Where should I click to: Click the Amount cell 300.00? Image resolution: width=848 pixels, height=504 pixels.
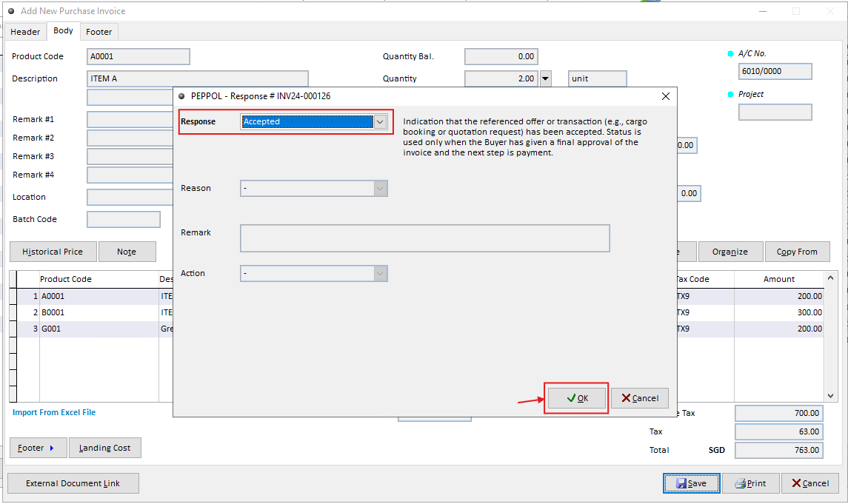pos(779,312)
